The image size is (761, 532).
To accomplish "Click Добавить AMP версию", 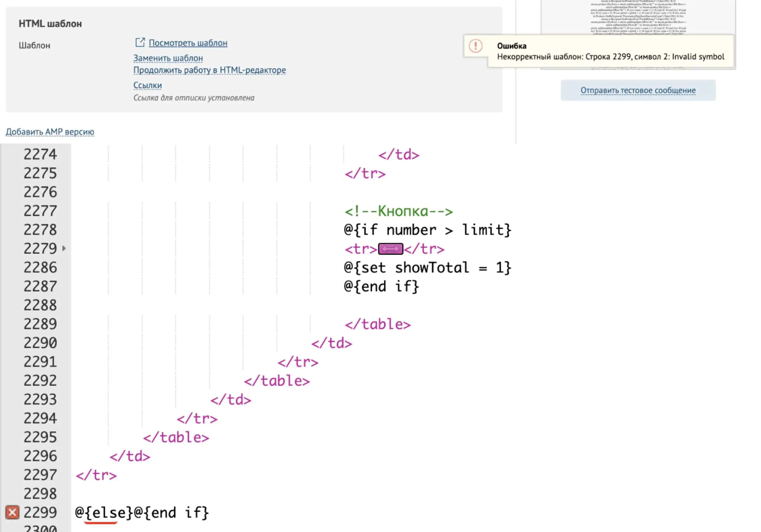I will (x=50, y=132).
